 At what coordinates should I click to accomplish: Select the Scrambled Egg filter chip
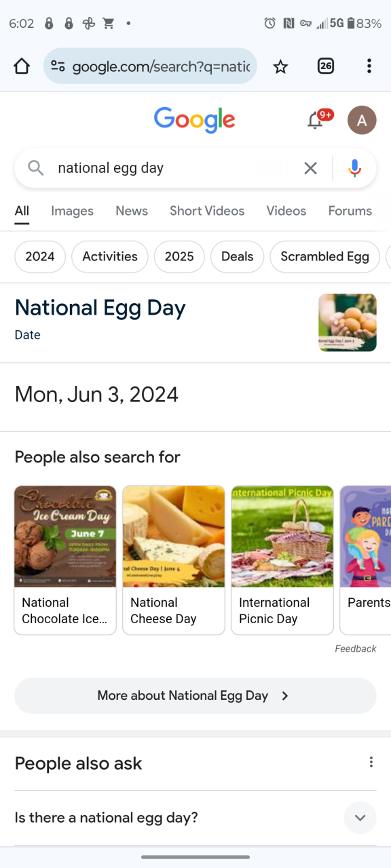click(324, 257)
